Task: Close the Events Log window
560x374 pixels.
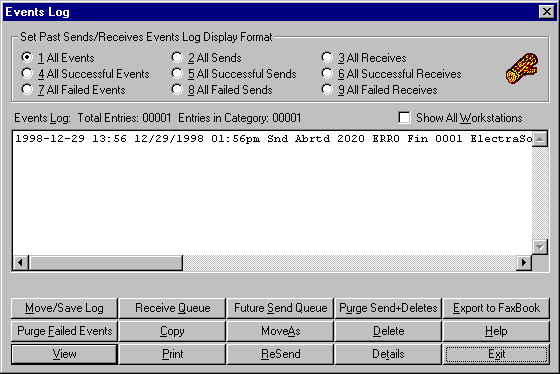Action: pyautogui.click(x=546, y=12)
